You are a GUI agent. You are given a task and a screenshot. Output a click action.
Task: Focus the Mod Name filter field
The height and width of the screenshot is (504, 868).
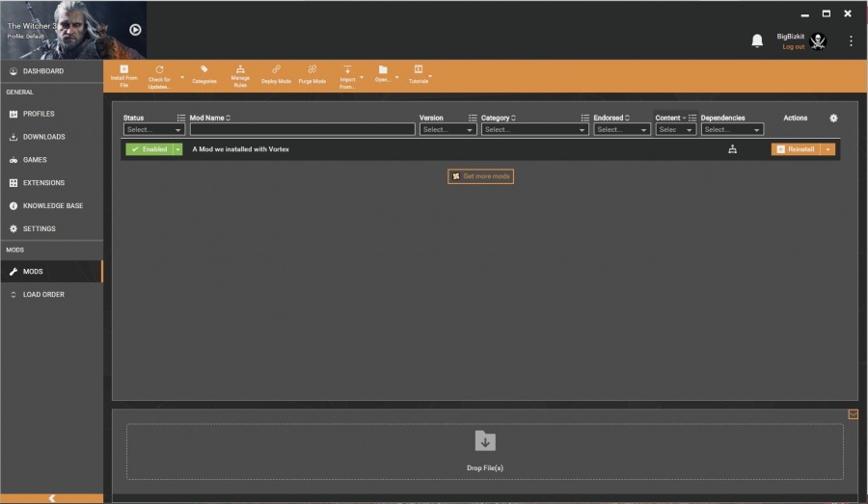[302, 129]
